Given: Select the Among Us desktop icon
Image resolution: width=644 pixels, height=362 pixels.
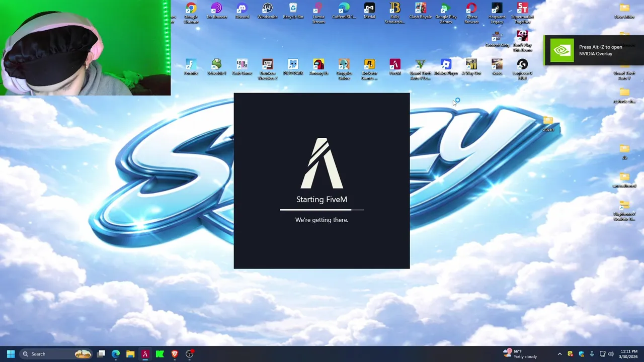Looking at the screenshot, I should (318, 67).
